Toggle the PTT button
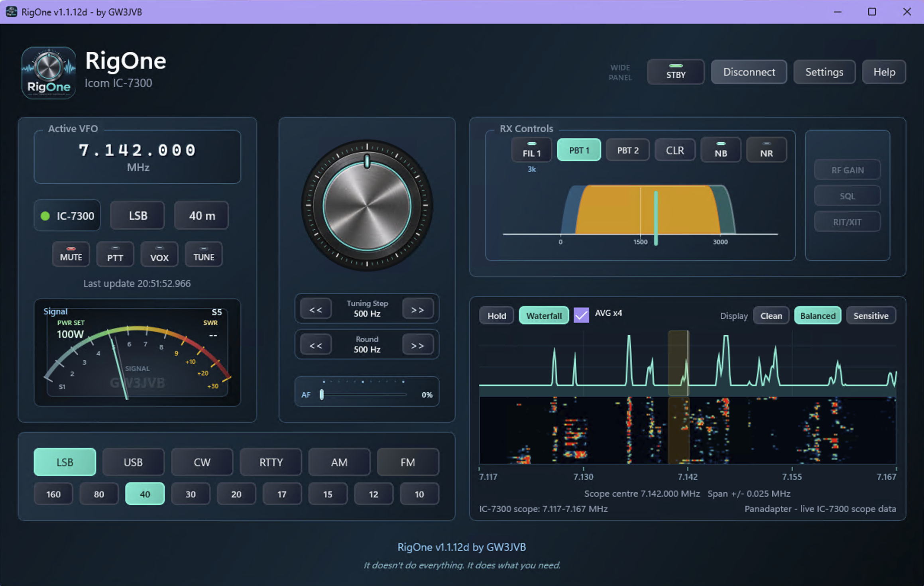This screenshot has height=586, width=924. click(x=115, y=254)
